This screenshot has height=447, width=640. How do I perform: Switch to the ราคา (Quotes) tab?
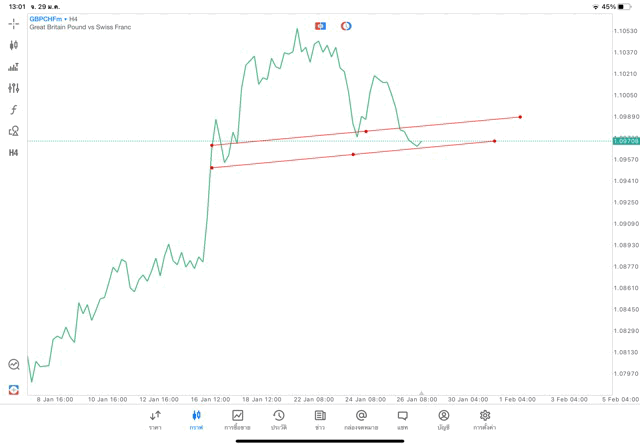click(155, 420)
